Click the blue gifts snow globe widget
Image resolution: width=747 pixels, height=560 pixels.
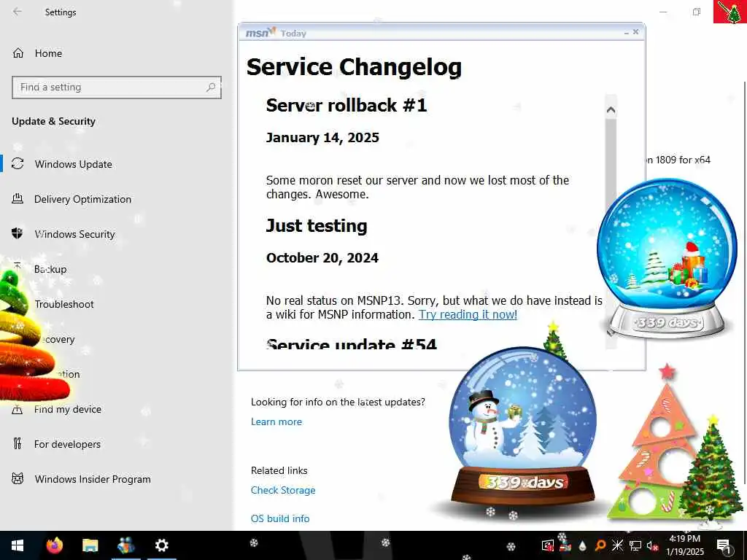coord(667,258)
